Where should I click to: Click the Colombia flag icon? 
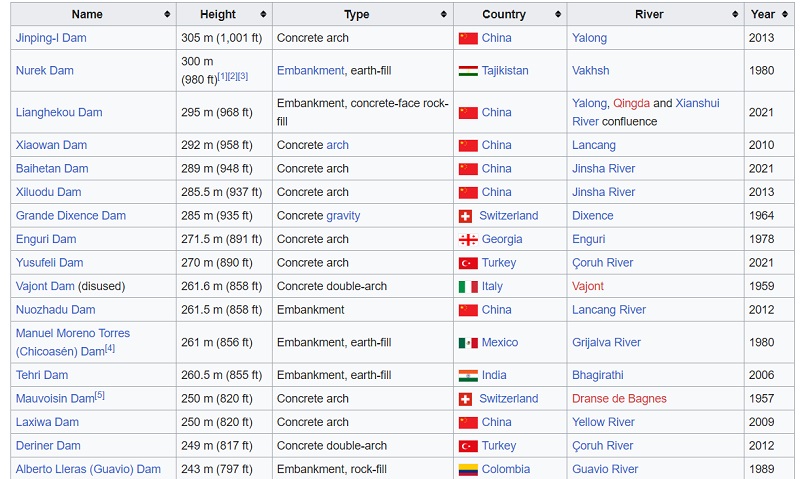click(x=467, y=469)
